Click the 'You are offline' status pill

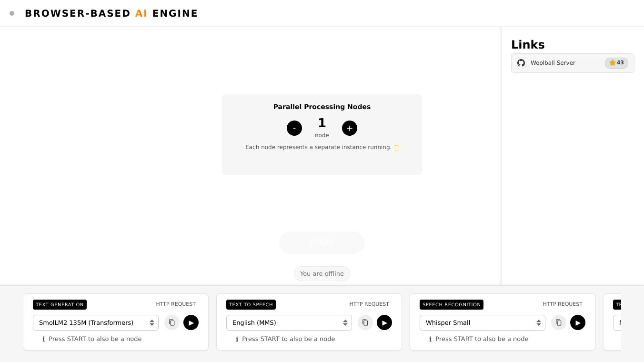322,274
